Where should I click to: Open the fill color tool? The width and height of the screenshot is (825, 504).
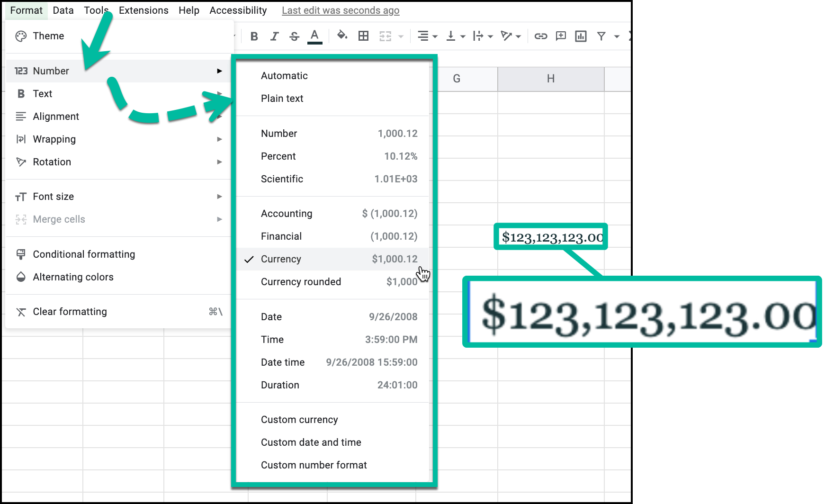point(342,36)
